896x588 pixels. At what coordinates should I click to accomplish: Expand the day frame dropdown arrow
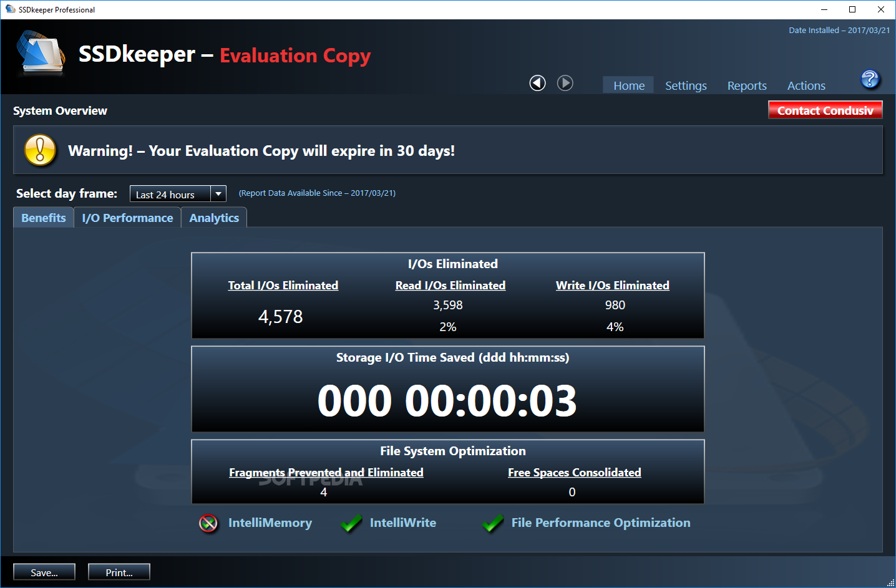pos(218,194)
